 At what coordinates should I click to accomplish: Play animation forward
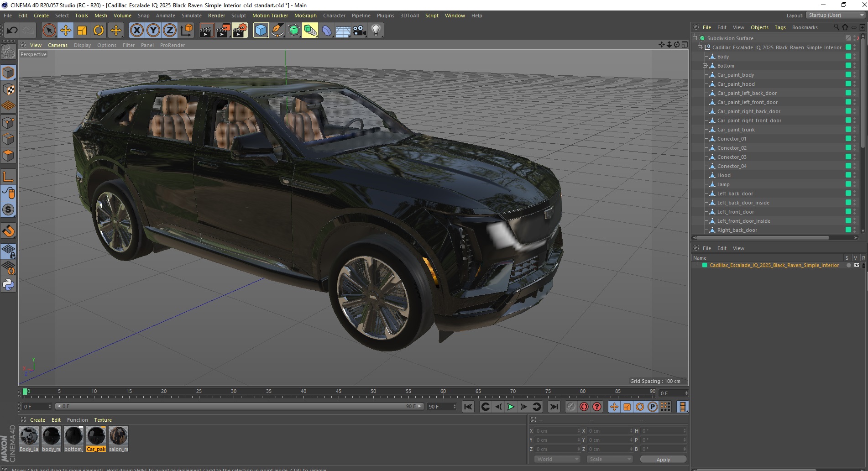[x=511, y=407]
